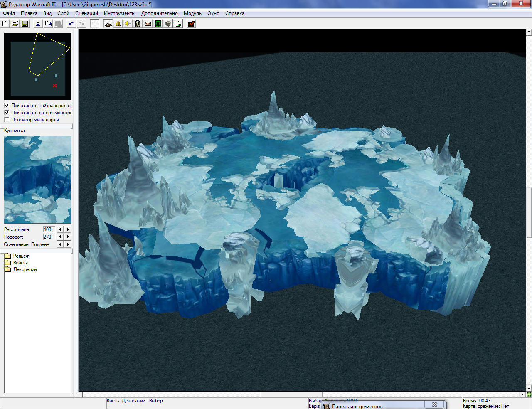Open the Trigger Editor letter 'a' icon

pyautogui.click(x=118, y=24)
